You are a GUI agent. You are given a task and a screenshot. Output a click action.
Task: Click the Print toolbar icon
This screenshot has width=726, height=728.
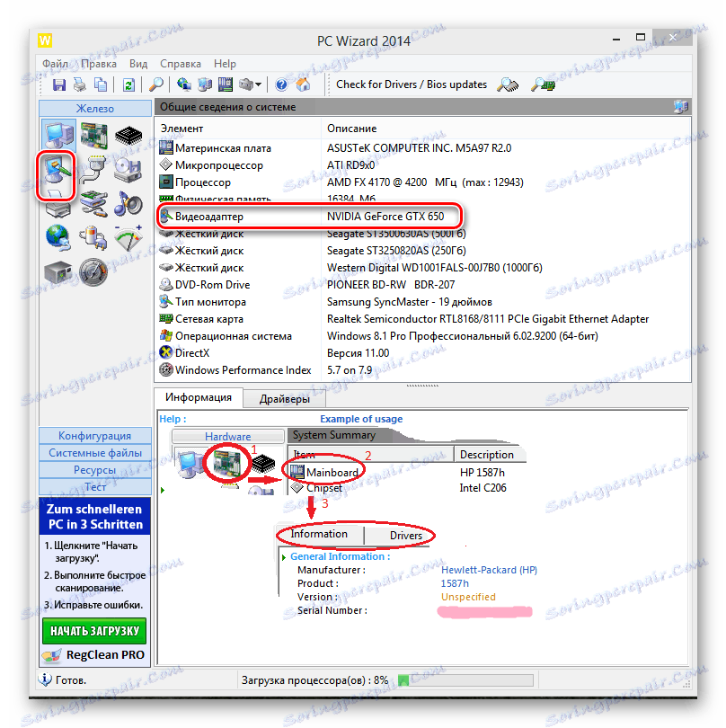80,84
